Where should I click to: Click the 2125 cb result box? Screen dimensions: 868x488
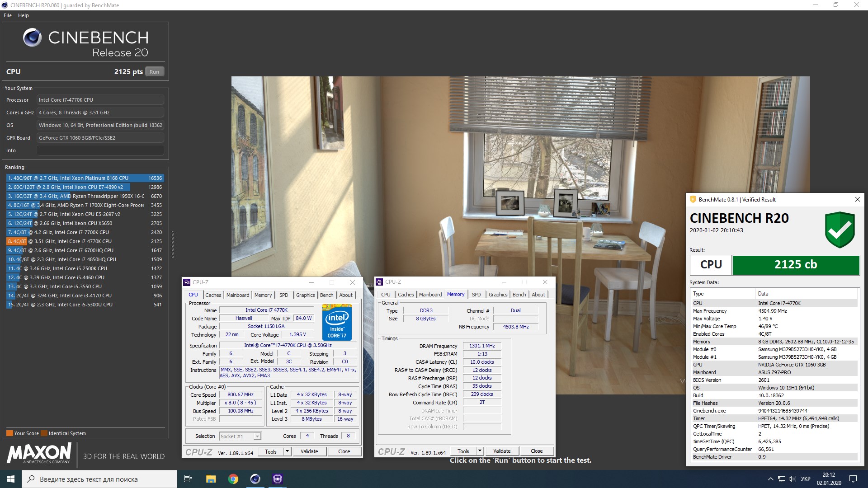(x=796, y=265)
